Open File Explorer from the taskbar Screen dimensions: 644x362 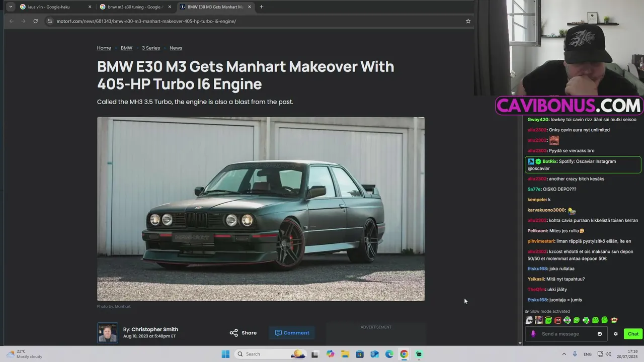coord(345,354)
